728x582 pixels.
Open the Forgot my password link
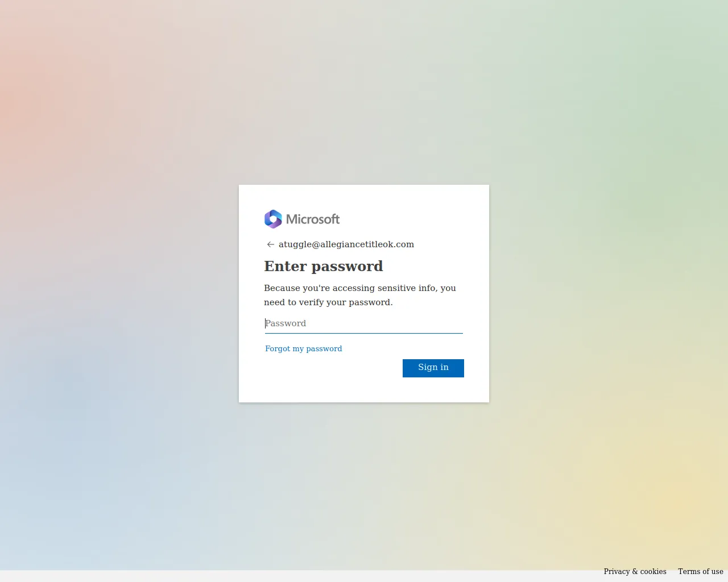pos(304,348)
